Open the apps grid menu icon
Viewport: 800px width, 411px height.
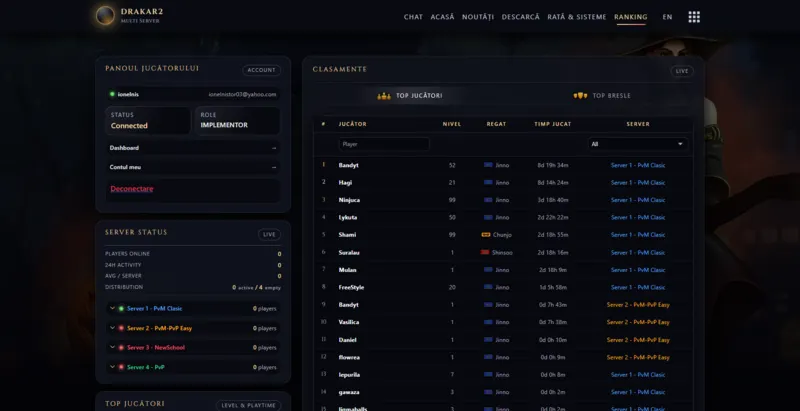click(x=694, y=17)
